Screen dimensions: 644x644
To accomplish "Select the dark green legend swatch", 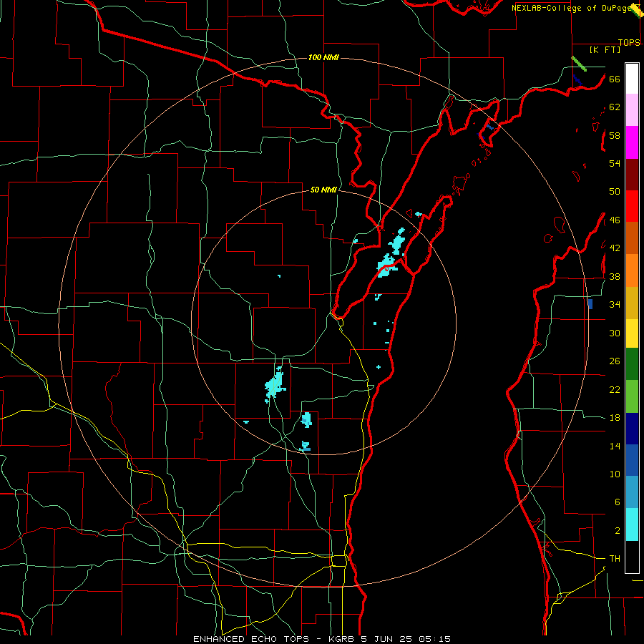I will [632, 364].
